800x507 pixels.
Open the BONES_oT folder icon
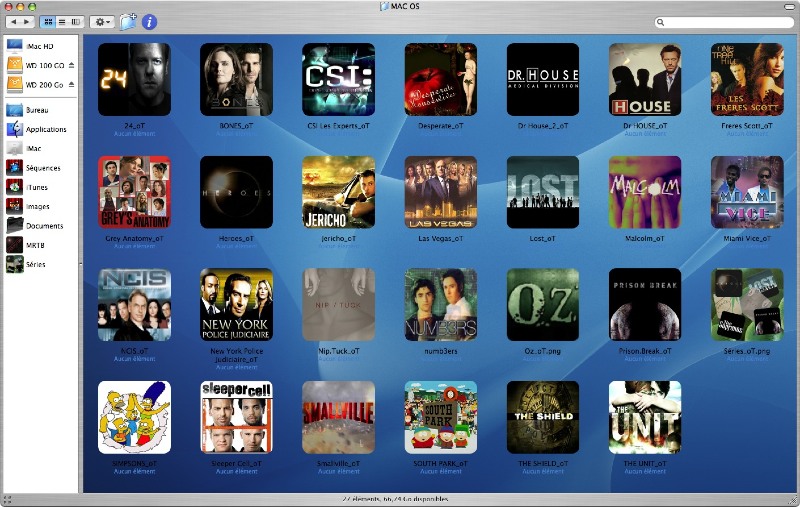[236, 80]
